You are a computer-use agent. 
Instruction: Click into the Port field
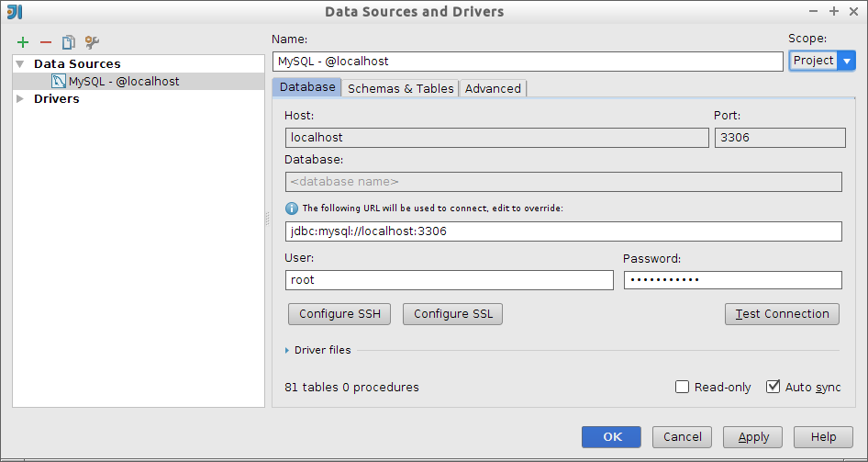point(780,138)
